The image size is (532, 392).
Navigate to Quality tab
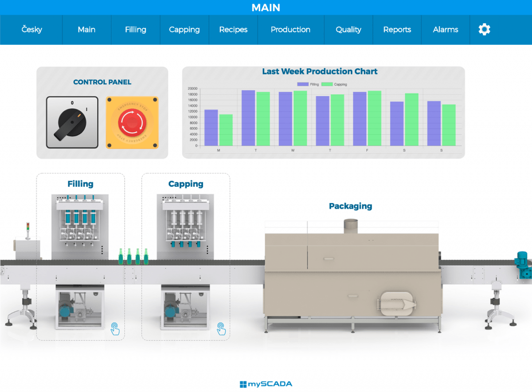point(348,30)
